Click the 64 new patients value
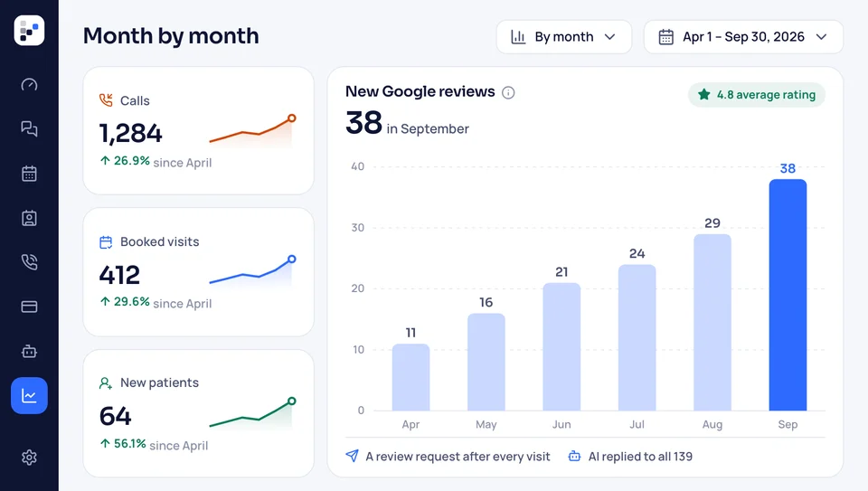868x491 pixels. click(x=115, y=416)
